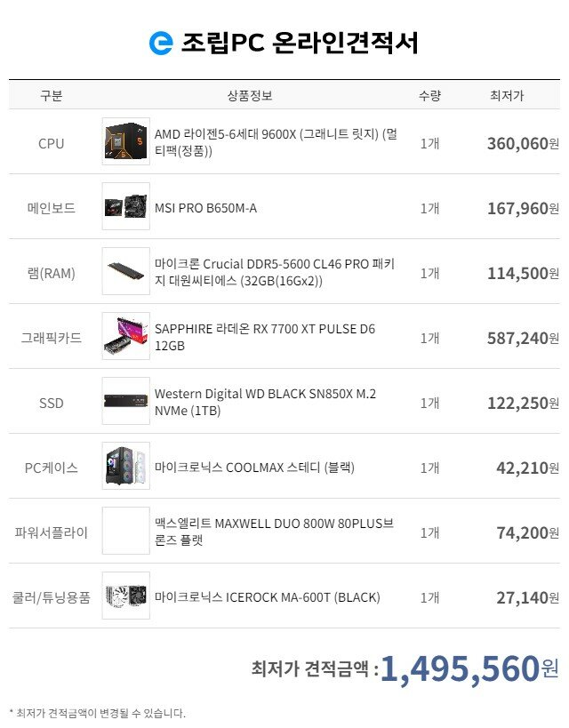Open AMD 라이젠5 9600X product name link
This screenshot has height=728, width=569.
(x=276, y=142)
